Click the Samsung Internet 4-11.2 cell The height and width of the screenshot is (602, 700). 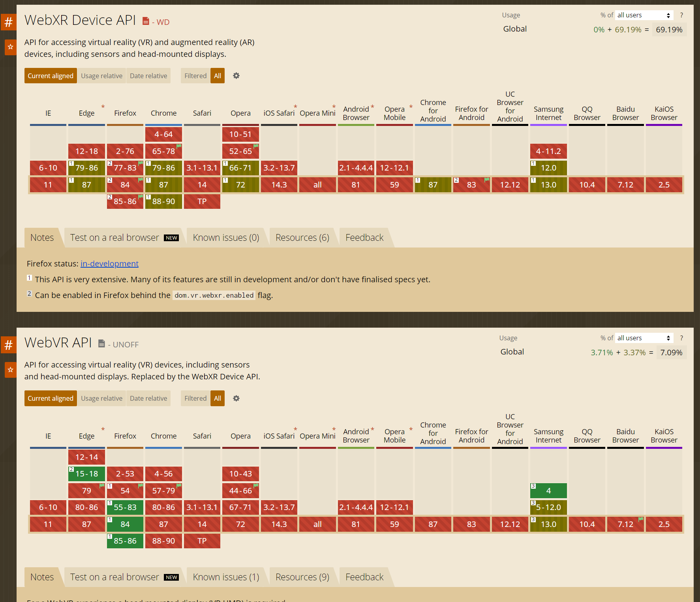coord(548,151)
